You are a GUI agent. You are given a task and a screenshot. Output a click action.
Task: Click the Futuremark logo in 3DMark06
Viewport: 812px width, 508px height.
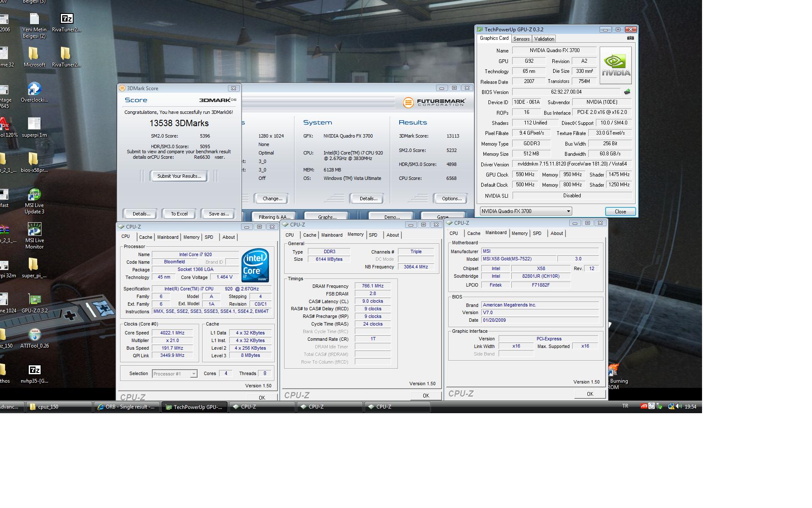[x=434, y=102]
